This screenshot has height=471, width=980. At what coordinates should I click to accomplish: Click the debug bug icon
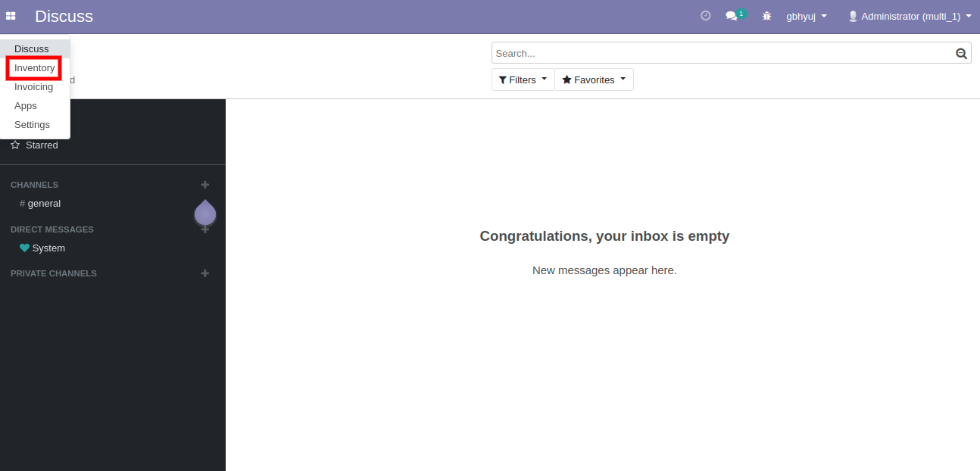766,16
